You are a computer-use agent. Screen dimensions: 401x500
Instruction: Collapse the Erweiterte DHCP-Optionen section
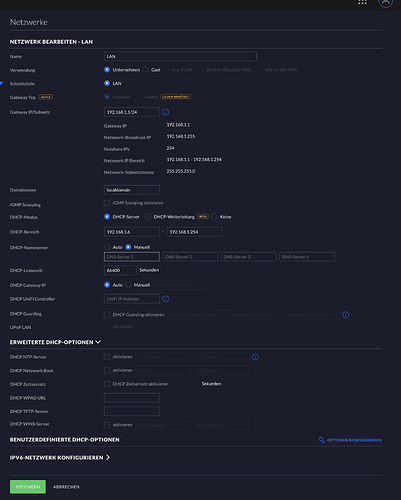[x=98, y=342]
